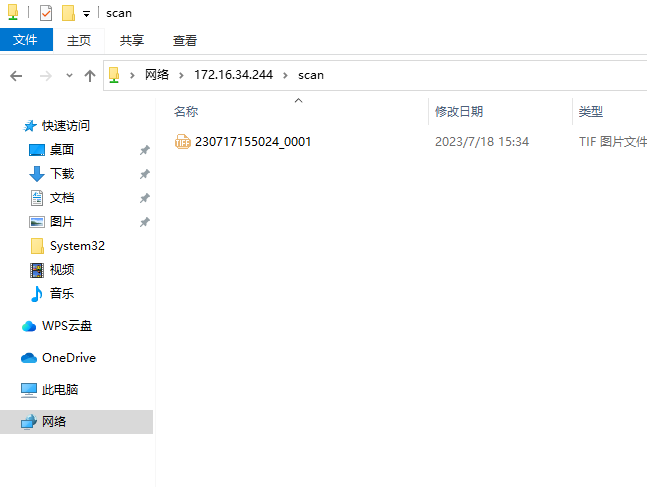Open 此电脑 in navigation pane
This screenshot has height=487, width=647.
pos(60,389)
